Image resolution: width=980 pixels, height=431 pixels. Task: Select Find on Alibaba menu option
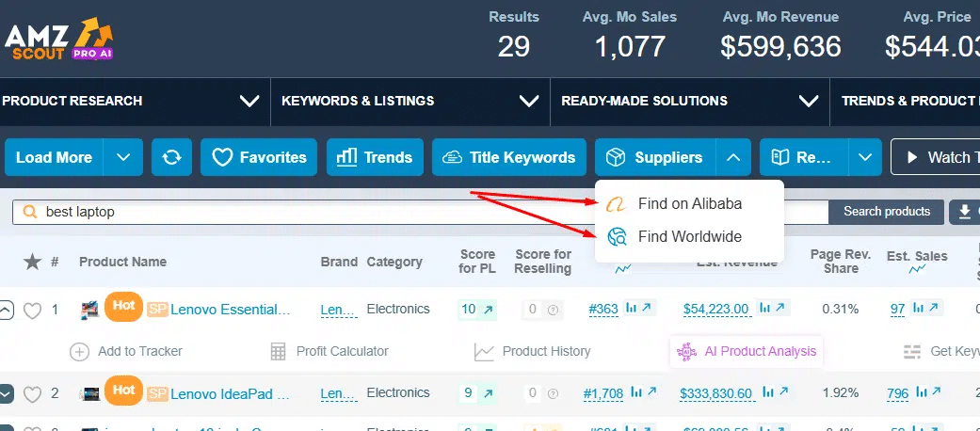click(689, 203)
